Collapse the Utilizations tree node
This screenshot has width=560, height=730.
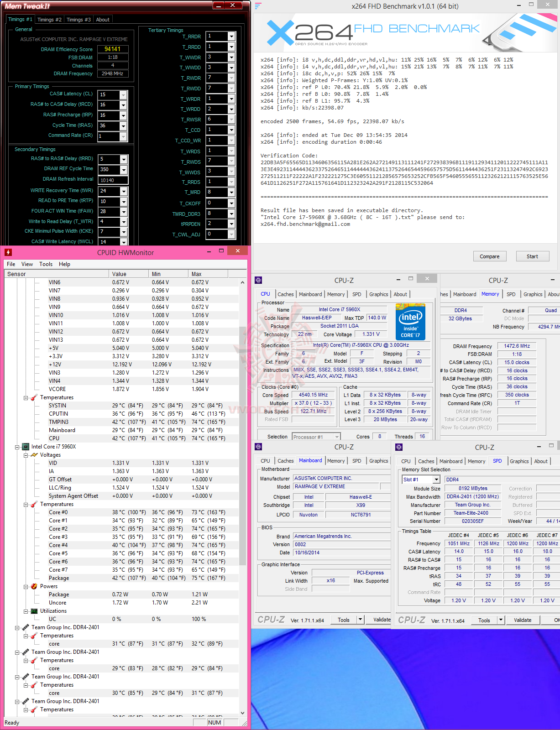click(26, 611)
